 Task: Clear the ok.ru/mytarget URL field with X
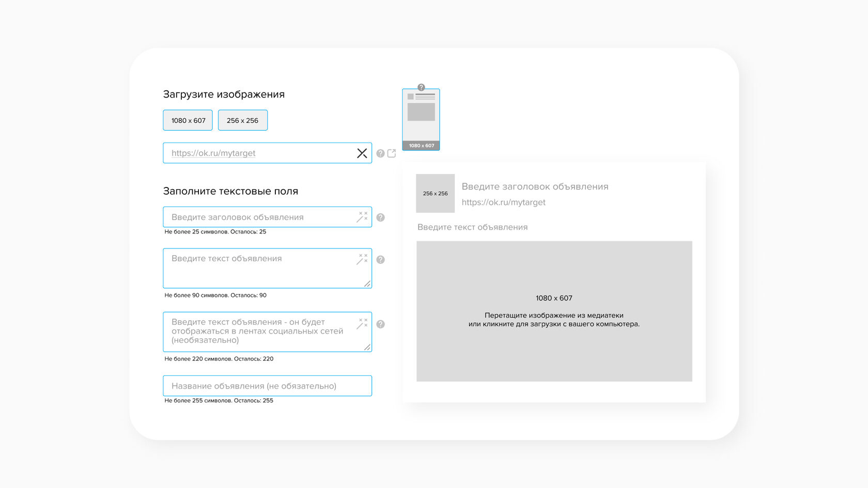tap(362, 153)
